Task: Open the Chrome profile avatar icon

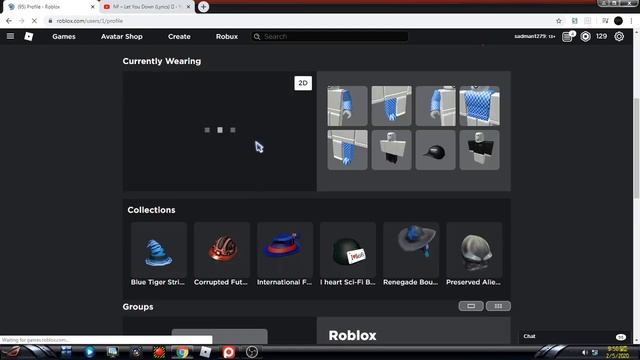Action: click(618, 21)
